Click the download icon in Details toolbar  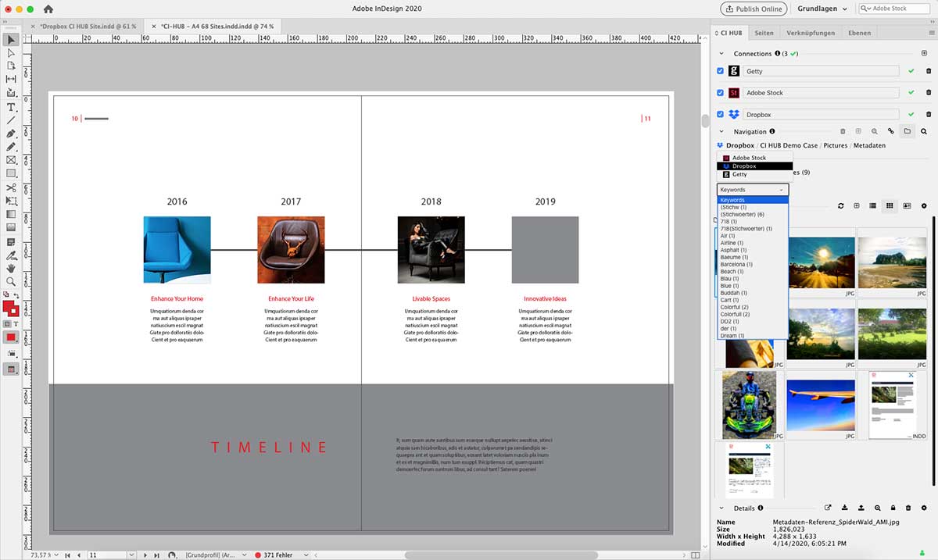click(x=845, y=508)
